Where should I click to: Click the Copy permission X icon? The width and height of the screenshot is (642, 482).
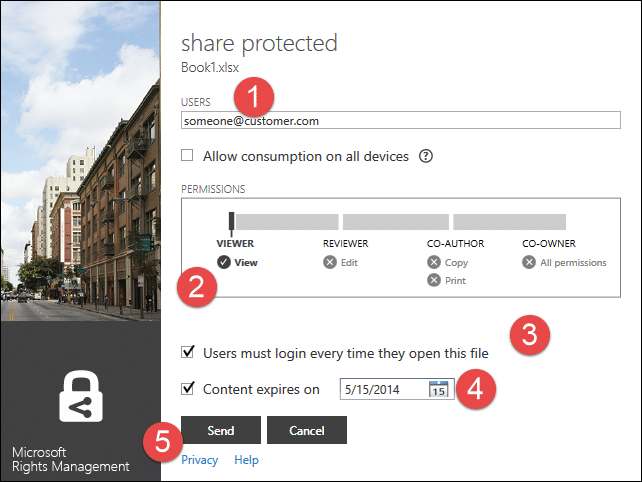pyautogui.click(x=433, y=263)
